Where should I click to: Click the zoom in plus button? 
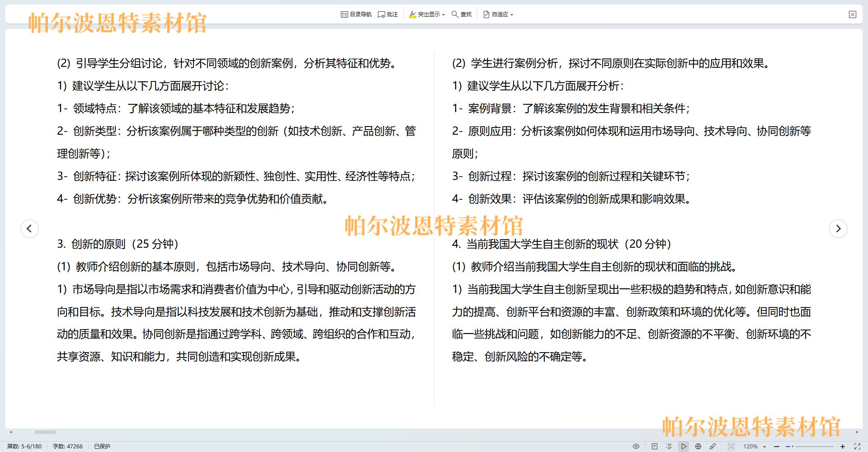point(843,446)
